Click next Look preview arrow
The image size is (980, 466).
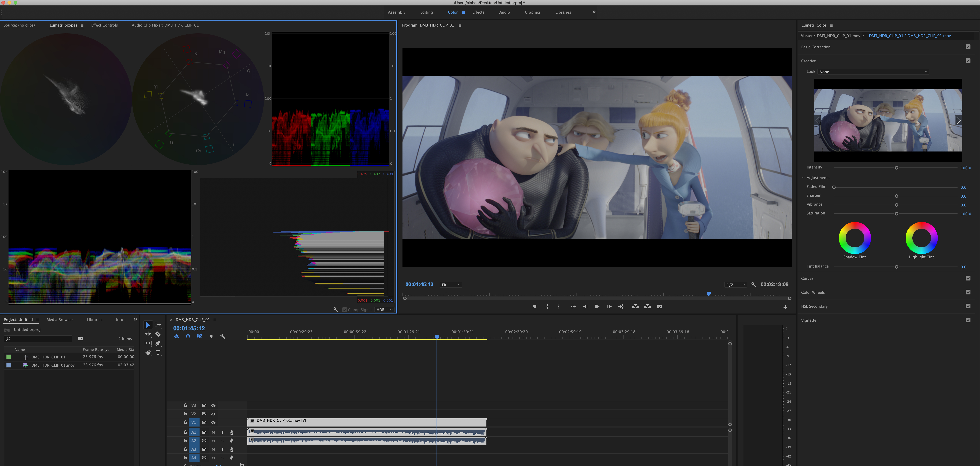(958, 120)
